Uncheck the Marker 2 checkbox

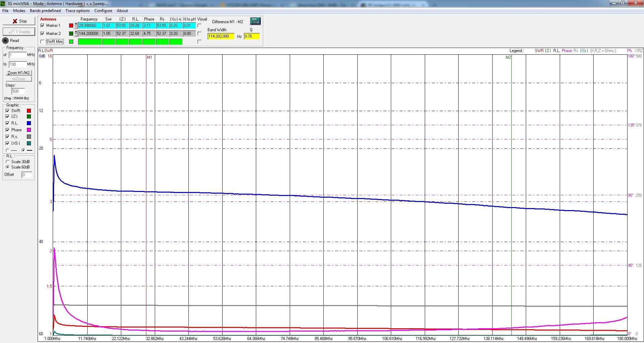click(42, 34)
